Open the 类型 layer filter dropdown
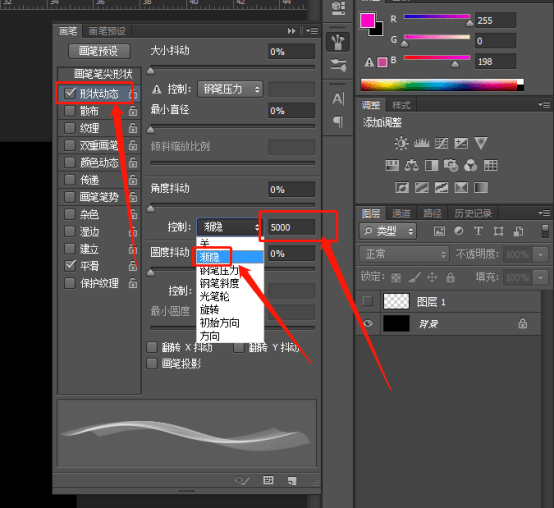Viewport: 554px width, 508px height. (x=388, y=231)
